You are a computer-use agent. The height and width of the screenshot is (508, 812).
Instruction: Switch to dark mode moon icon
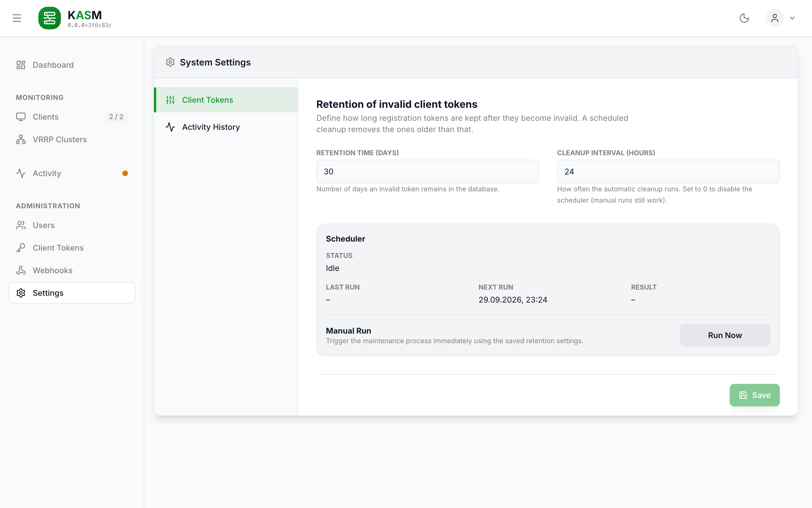744,18
